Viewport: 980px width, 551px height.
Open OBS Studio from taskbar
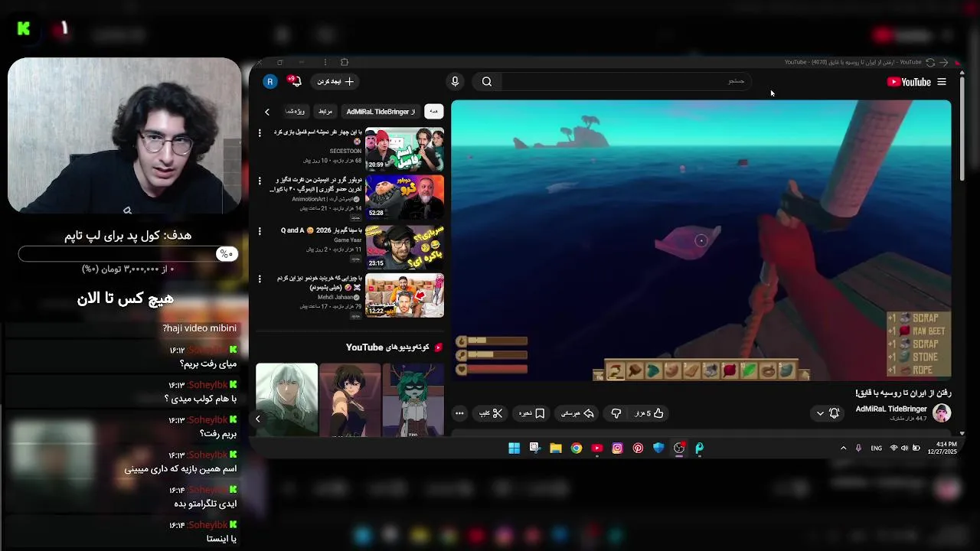pyautogui.click(x=679, y=448)
